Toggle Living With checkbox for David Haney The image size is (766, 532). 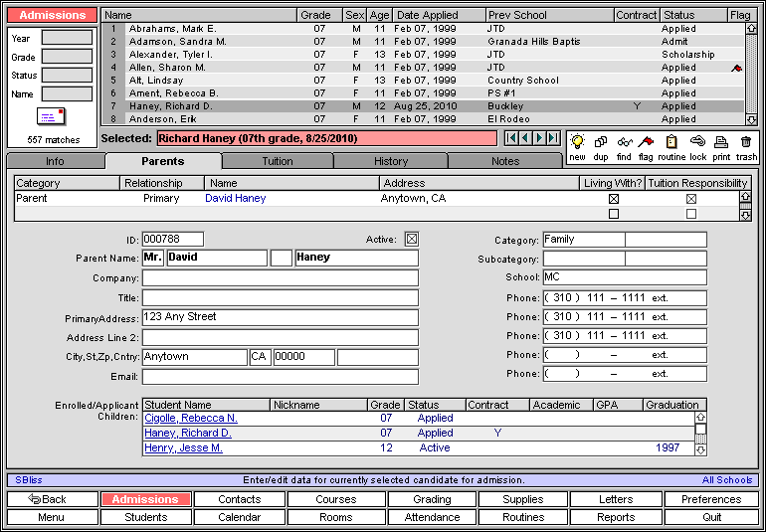[614, 199]
